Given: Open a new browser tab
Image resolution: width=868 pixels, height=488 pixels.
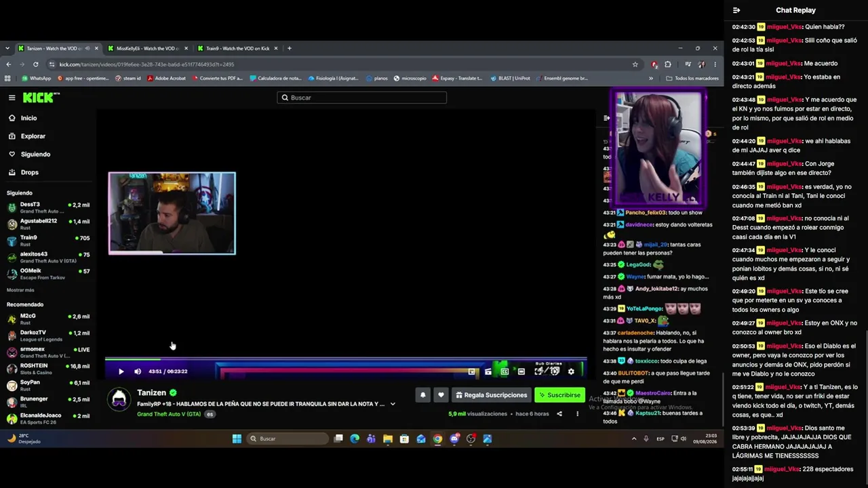Looking at the screenshot, I should tap(290, 48).
